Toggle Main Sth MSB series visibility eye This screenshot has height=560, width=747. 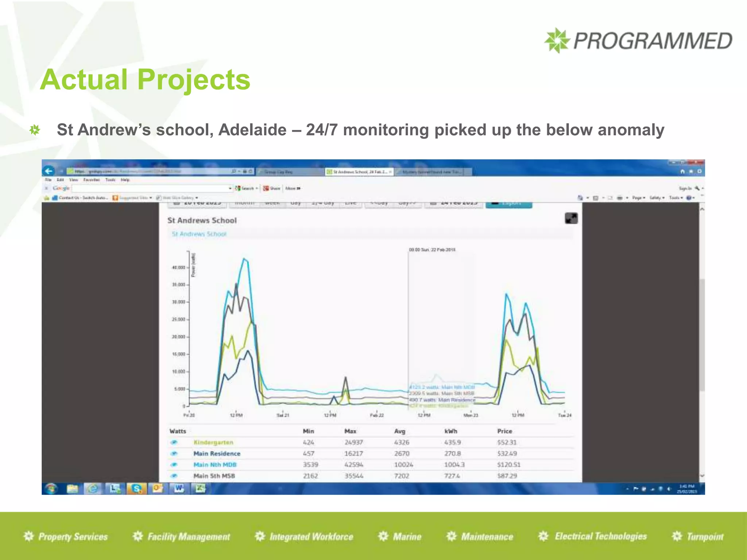[x=174, y=476]
